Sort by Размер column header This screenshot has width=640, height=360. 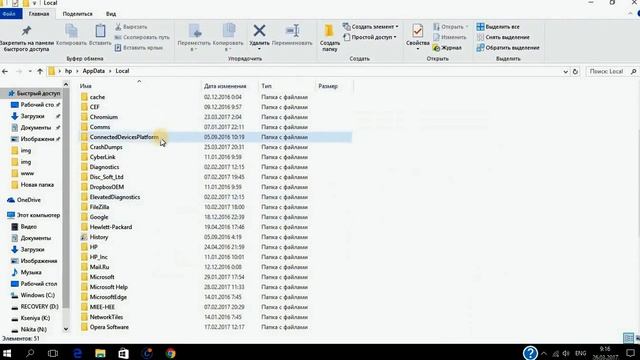coord(328,86)
